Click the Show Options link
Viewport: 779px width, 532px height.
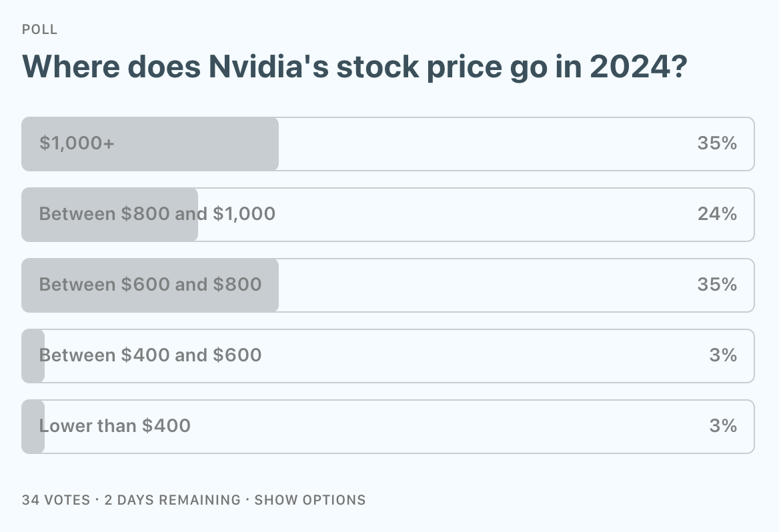pyautogui.click(x=310, y=500)
